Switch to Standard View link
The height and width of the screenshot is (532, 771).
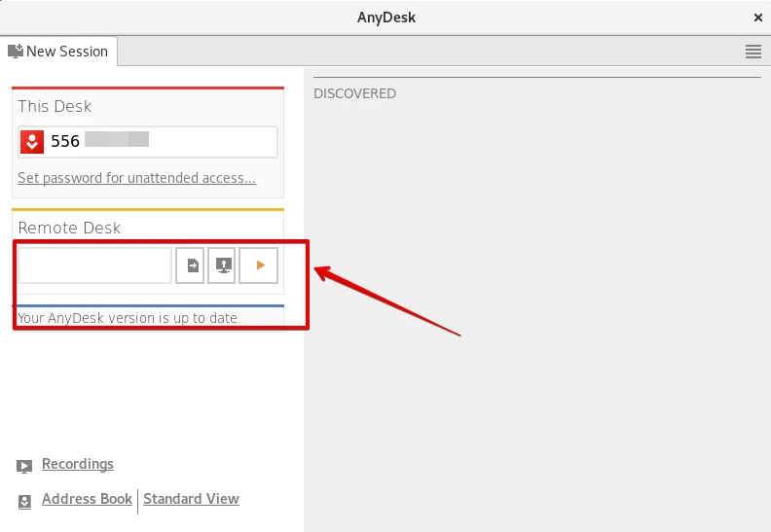[191, 499]
